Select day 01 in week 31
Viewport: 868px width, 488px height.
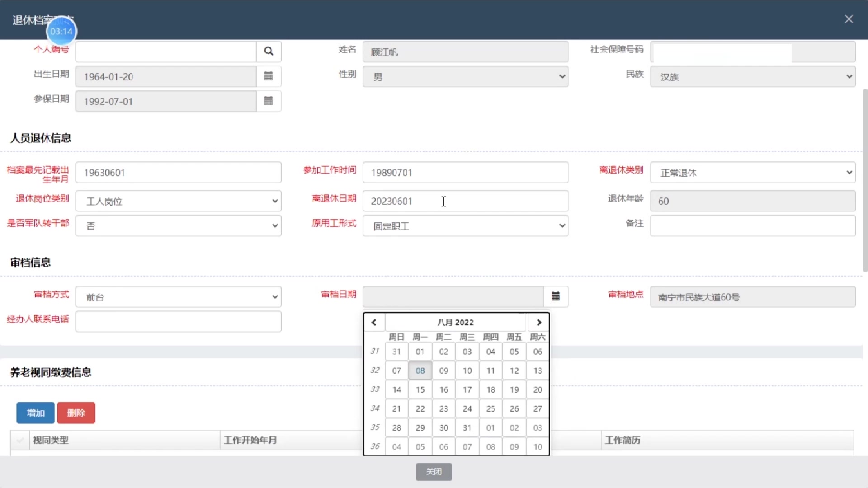coord(420,352)
